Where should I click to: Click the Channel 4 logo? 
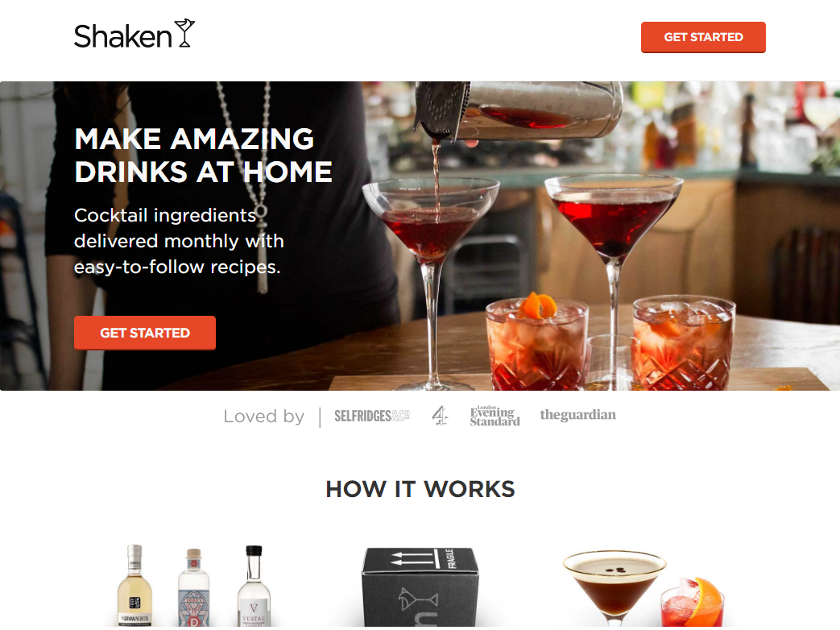pos(440,416)
